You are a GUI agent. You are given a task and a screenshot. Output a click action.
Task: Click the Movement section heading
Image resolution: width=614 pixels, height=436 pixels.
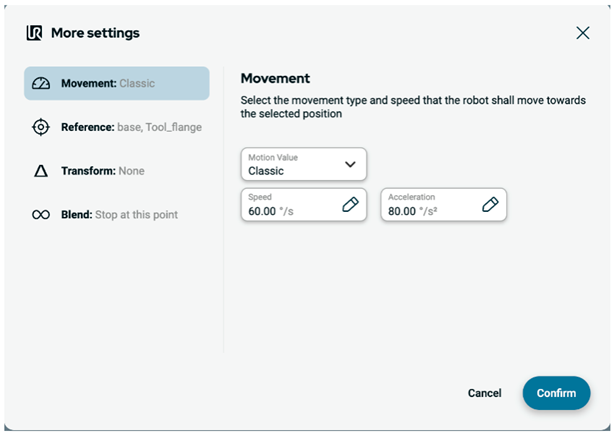coord(276,78)
